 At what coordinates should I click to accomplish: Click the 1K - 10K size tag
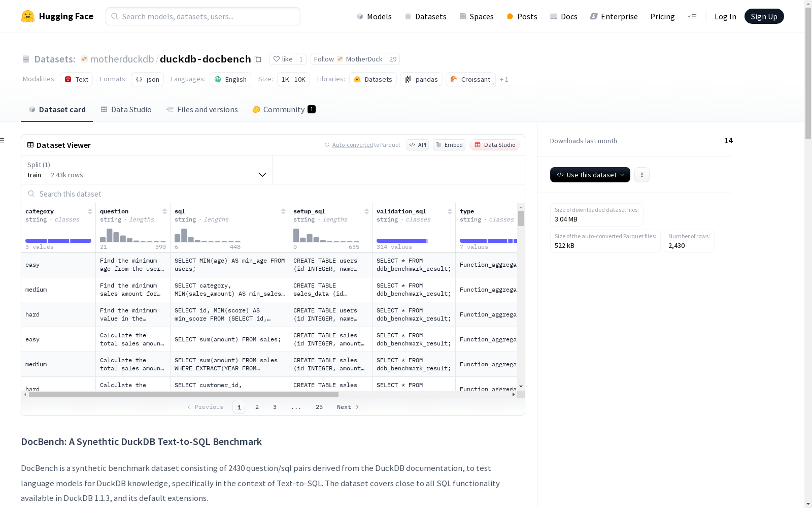tap(293, 79)
